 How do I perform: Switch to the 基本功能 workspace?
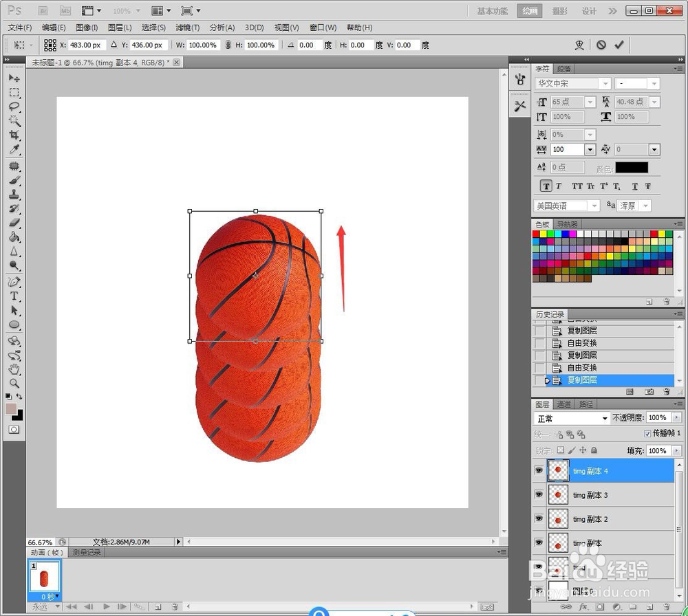tap(493, 11)
